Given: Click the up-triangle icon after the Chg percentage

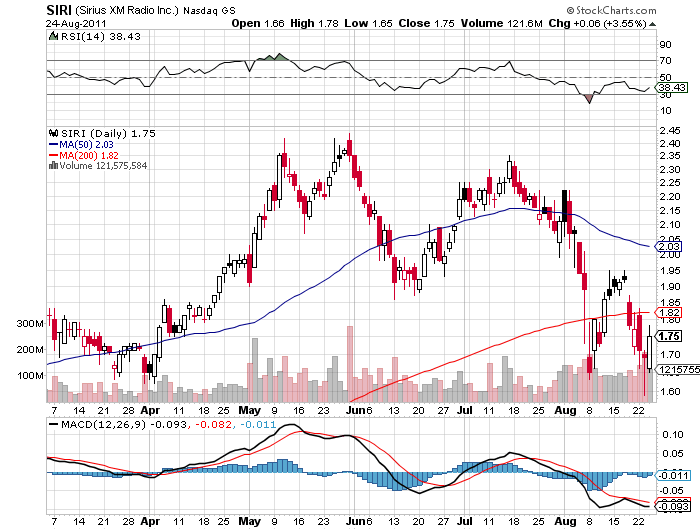Looking at the screenshot, I should pyautogui.click(x=652, y=24).
